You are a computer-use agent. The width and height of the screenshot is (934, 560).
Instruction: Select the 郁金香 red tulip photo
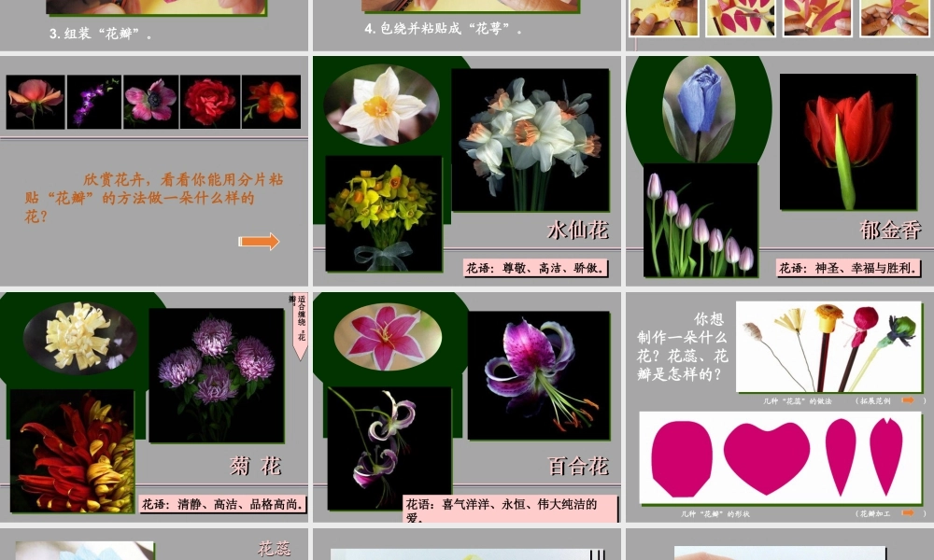click(847, 140)
